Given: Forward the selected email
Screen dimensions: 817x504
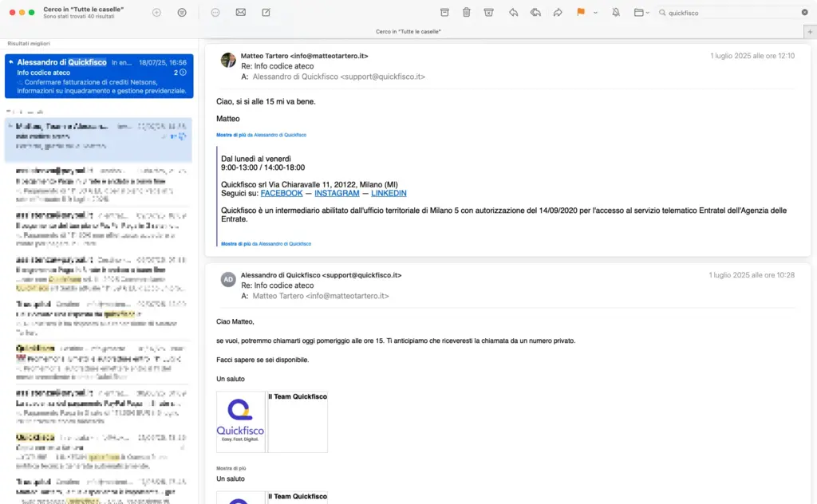Looking at the screenshot, I should 558,13.
